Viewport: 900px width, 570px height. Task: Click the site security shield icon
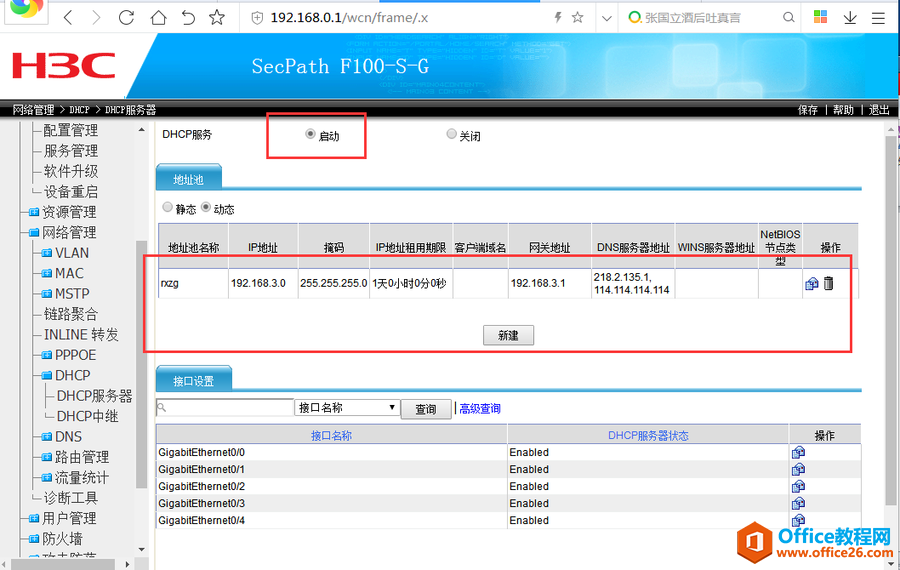pyautogui.click(x=257, y=18)
